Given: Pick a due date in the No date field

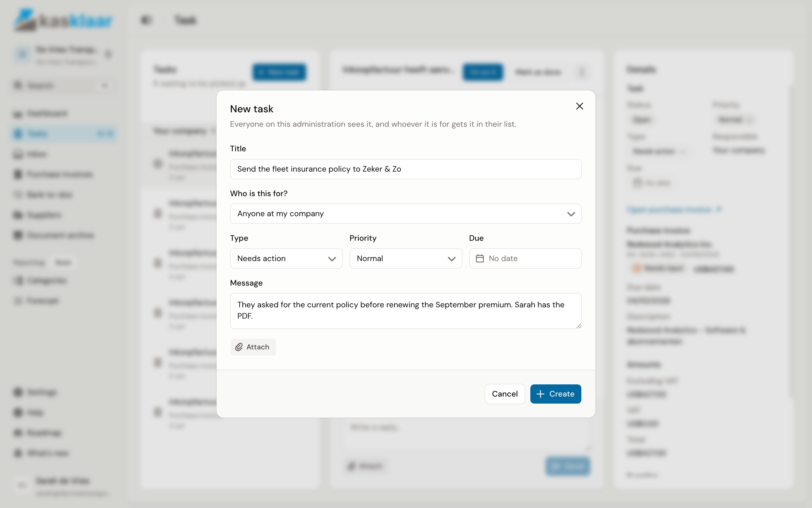Looking at the screenshot, I should click(525, 258).
